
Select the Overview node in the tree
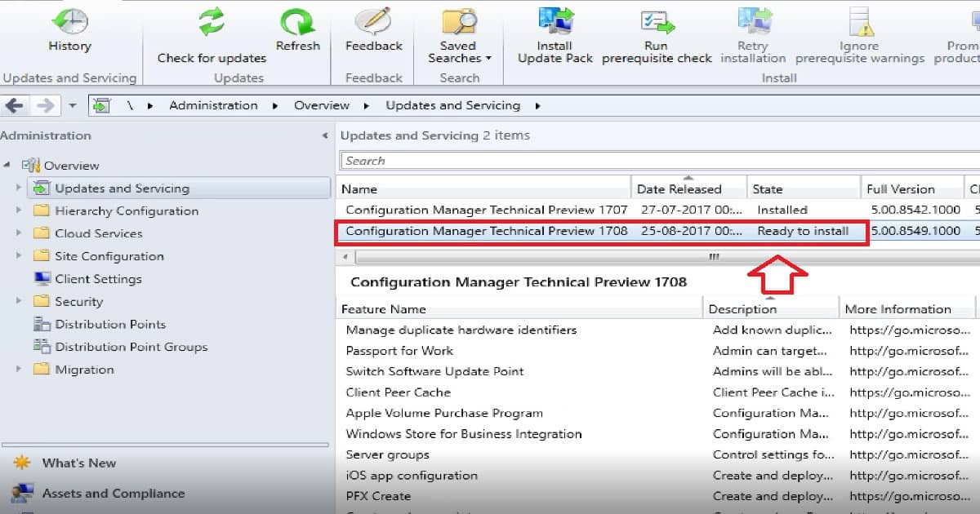point(71,166)
